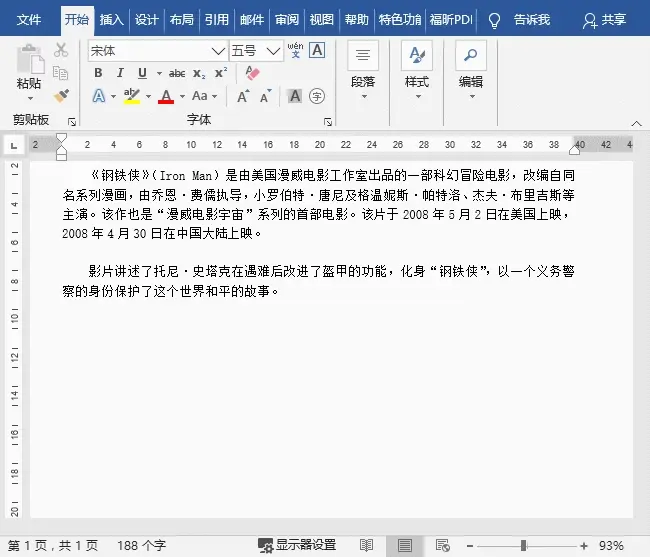The height and width of the screenshot is (557, 650).
Task: Switch to the 引用 References tab
Action: (x=216, y=20)
